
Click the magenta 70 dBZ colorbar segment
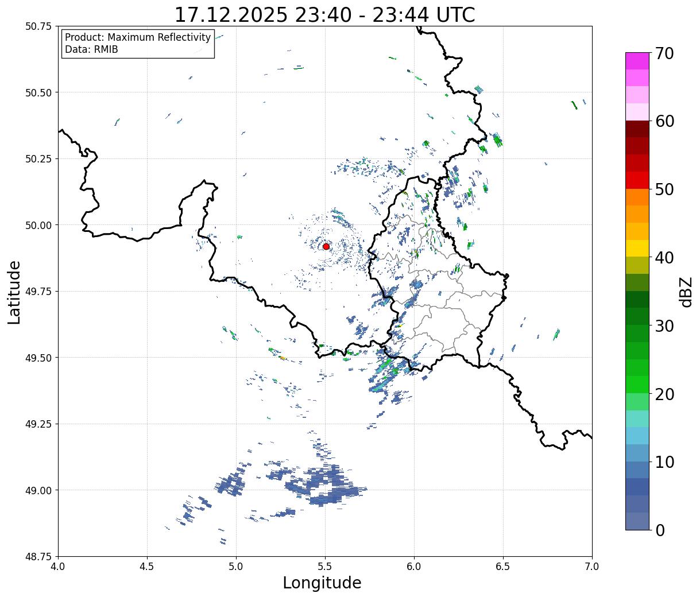[x=637, y=61]
